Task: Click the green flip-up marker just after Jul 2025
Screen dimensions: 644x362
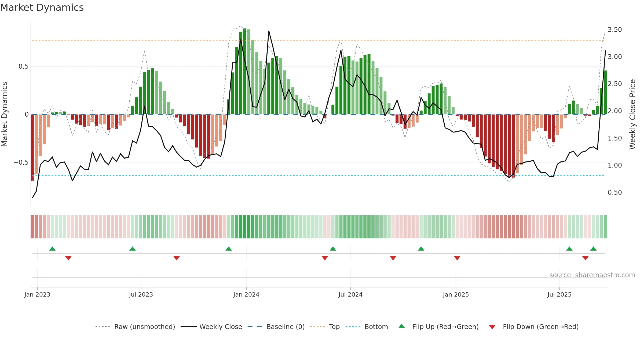Action: [x=569, y=249]
